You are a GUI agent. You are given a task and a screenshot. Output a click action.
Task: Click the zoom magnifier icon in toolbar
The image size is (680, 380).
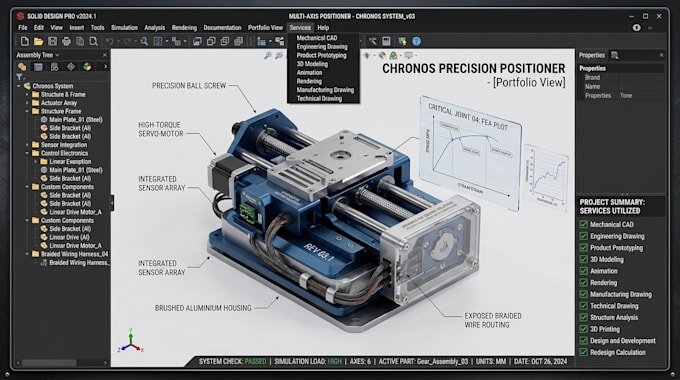(x=144, y=41)
